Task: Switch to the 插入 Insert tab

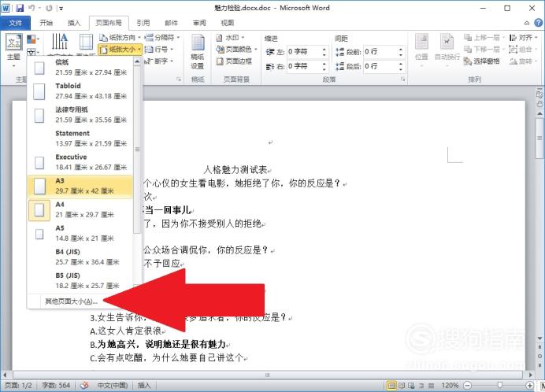Action: pos(74,23)
